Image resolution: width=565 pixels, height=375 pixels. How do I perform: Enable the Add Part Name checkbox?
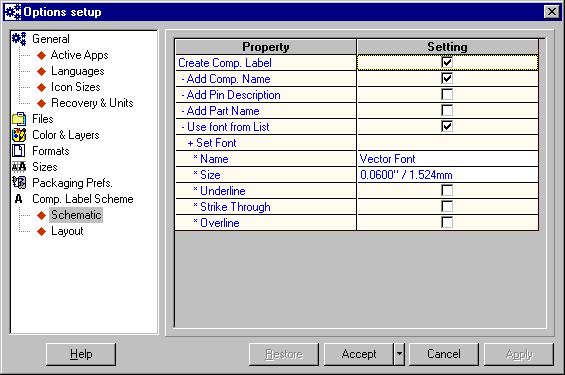[x=447, y=110]
